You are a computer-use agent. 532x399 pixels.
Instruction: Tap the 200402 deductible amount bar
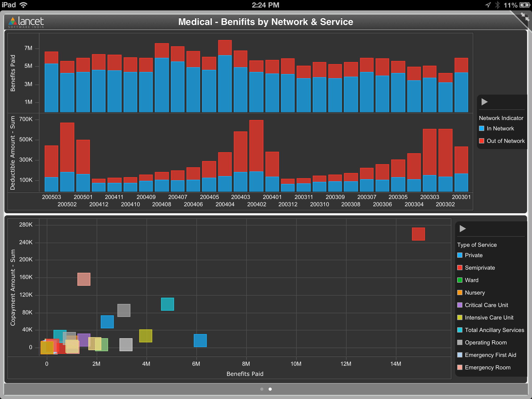[256, 156]
